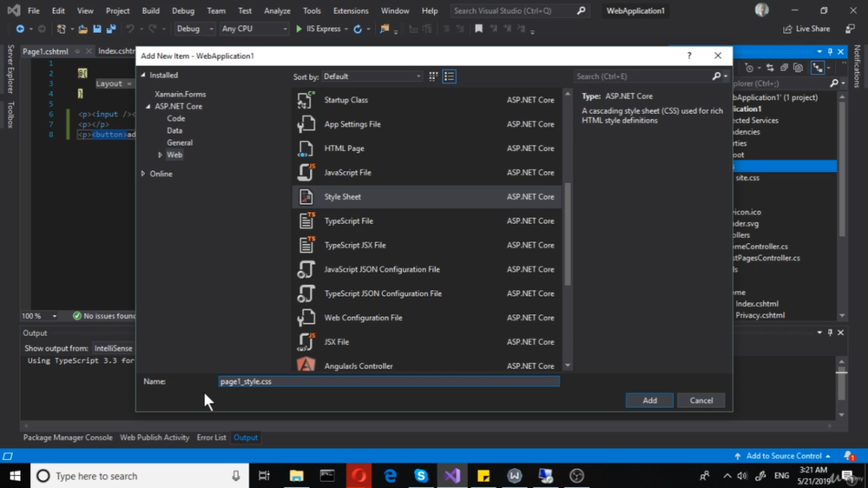868x488 pixels.
Task: Open the Visual Studio taskbar icon
Action: [x=452, y=476]
